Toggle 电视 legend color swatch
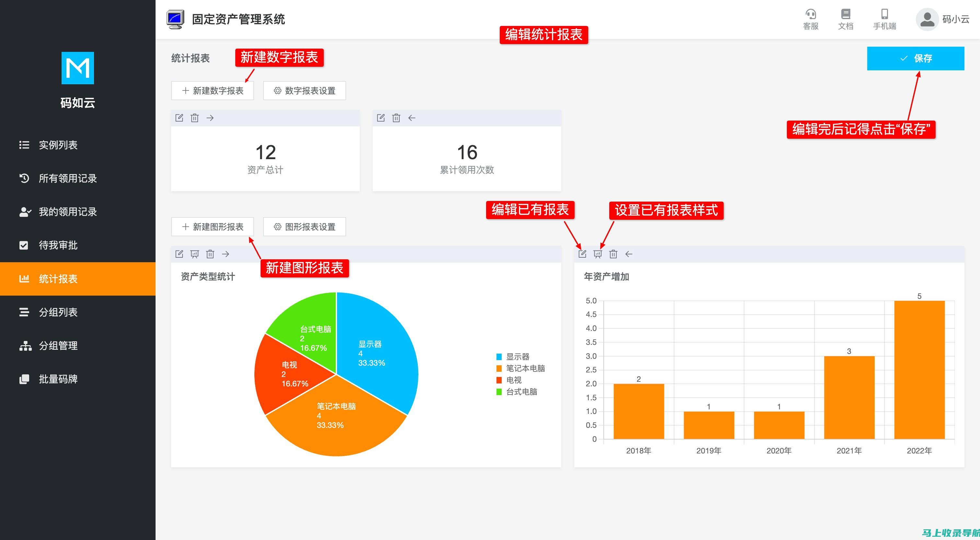The image size is (980, 540). click(x=499, y=380)
